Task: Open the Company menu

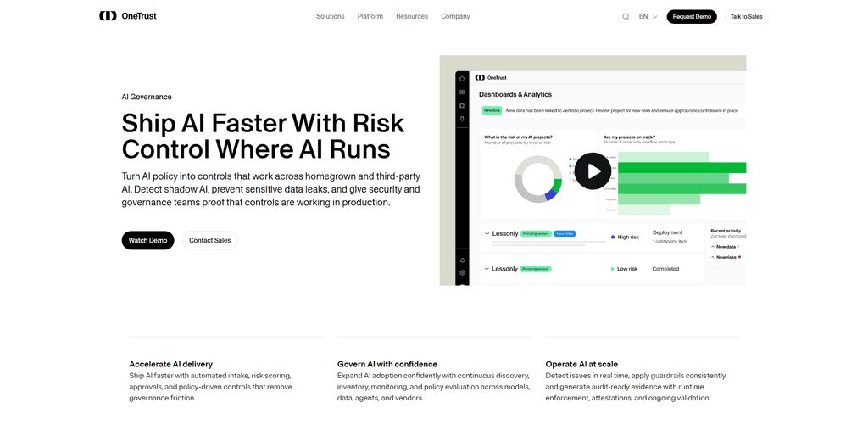Action: 455,17
